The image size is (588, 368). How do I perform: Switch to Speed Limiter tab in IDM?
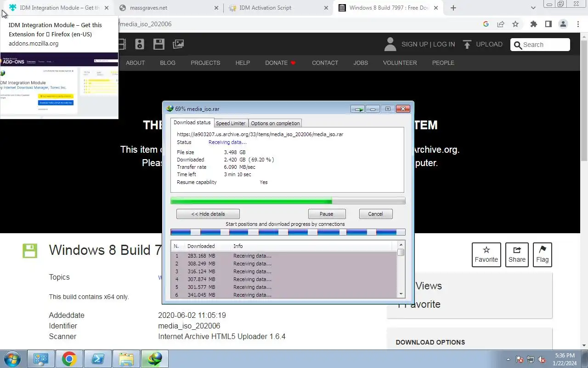coord(231,123)
